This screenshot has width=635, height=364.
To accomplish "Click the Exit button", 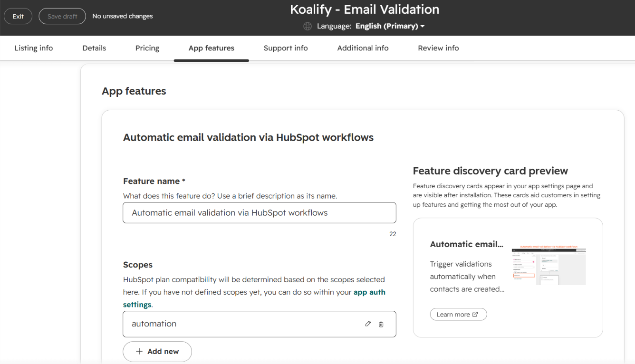I will (18, 16).
